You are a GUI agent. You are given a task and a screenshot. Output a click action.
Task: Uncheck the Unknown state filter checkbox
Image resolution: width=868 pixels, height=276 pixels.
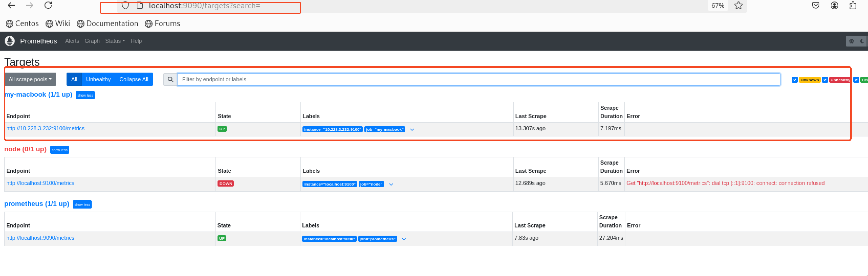tap(795, 80)
